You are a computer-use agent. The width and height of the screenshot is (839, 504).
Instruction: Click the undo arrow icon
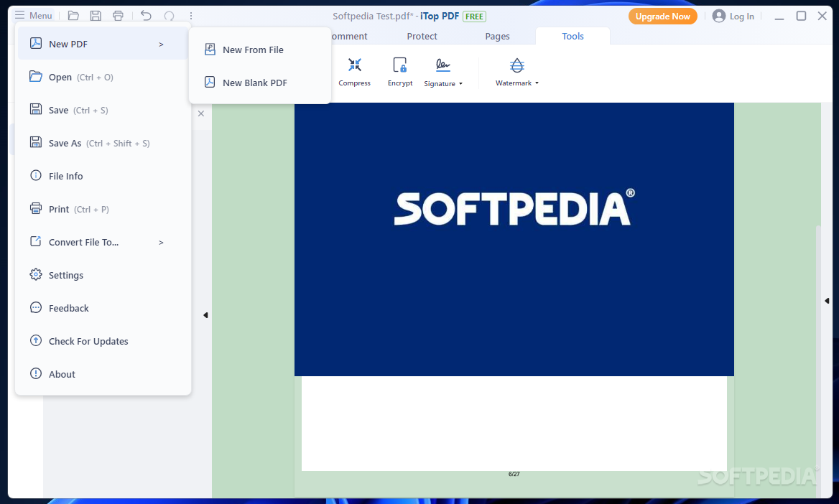pyautogui.click(x=146, y=16)
